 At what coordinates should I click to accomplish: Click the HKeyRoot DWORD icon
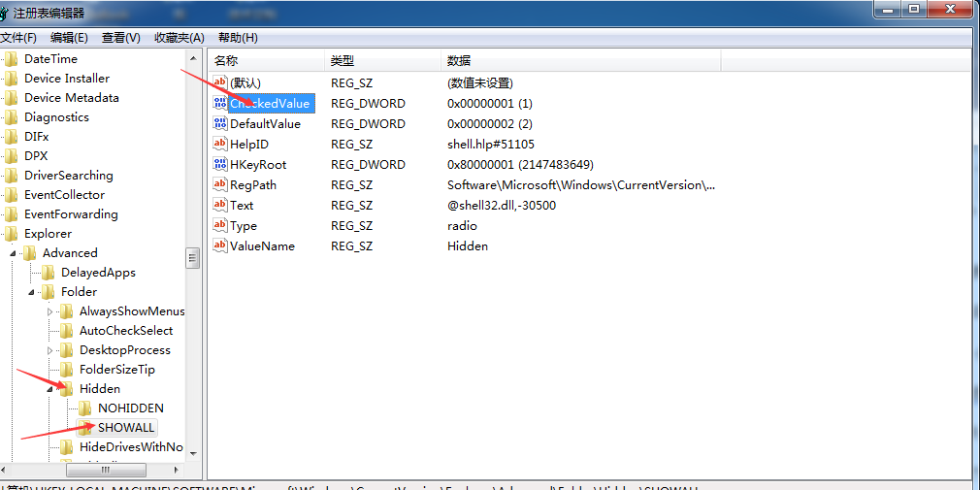[220, 165]
